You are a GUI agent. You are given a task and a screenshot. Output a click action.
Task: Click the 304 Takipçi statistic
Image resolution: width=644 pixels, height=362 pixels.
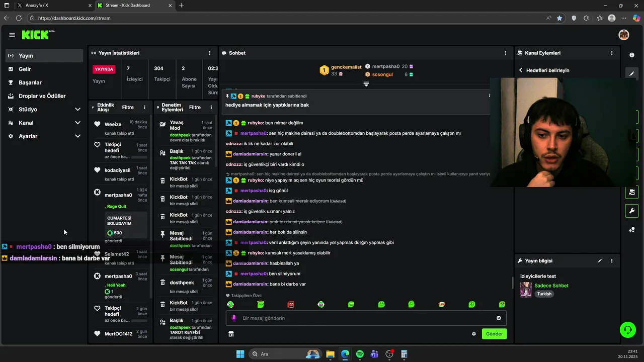pyautogui.click(x=162, y=73)
